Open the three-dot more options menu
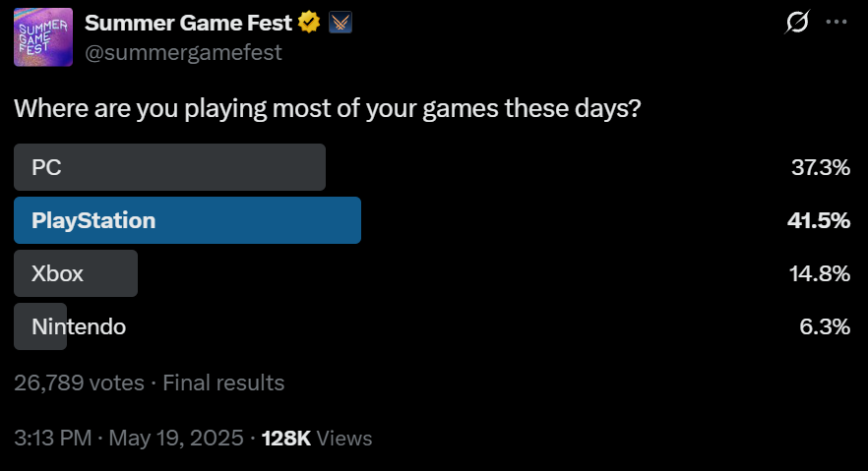The image size is (868, 471). (836, 22)
